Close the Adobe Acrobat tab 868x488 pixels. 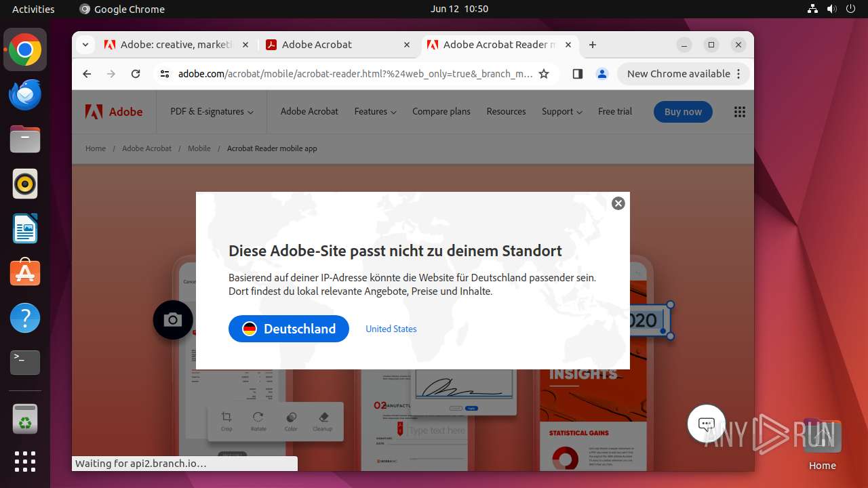tap(407, 45)
